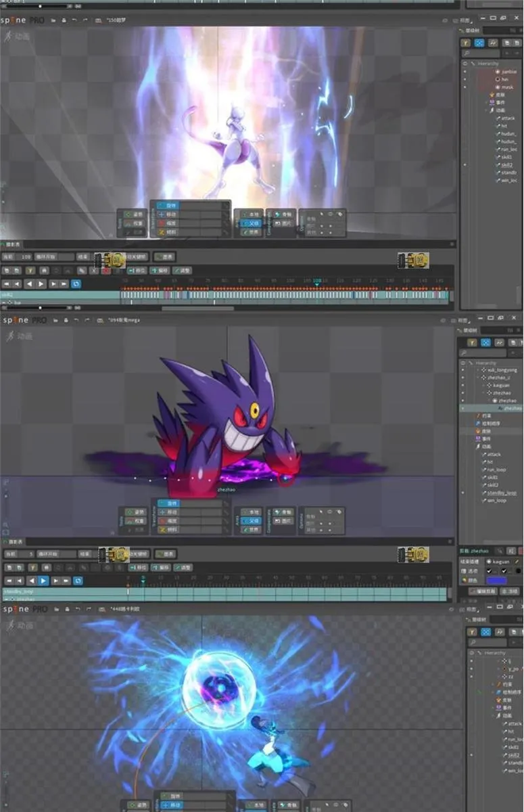Toggle loop playback in the Mewtwo window timeline
Viewport: 524px width, 812px height.
point(76,284)
